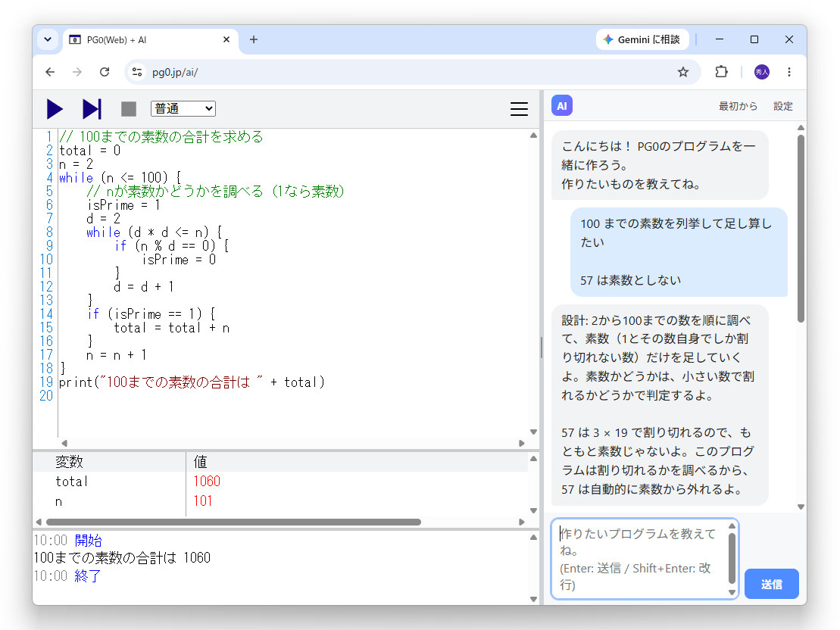Select the total variable value 1060
The image size is (840, 630).
[207, 481]
